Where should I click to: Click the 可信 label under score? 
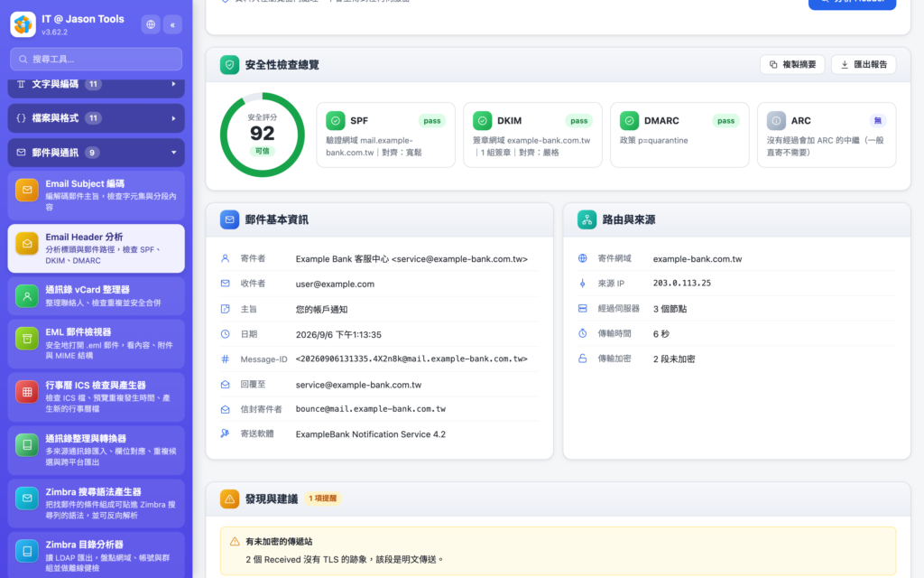pos(263,151)
